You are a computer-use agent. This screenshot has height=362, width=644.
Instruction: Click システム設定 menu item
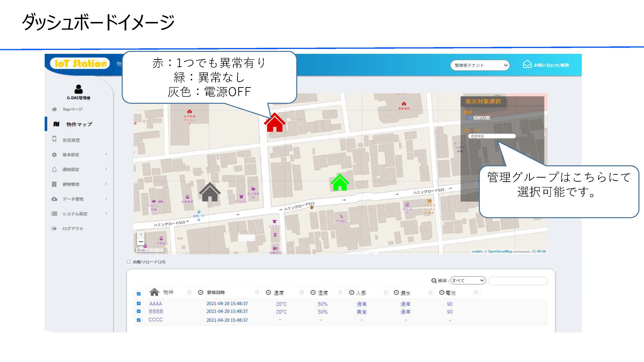[75, 214]
